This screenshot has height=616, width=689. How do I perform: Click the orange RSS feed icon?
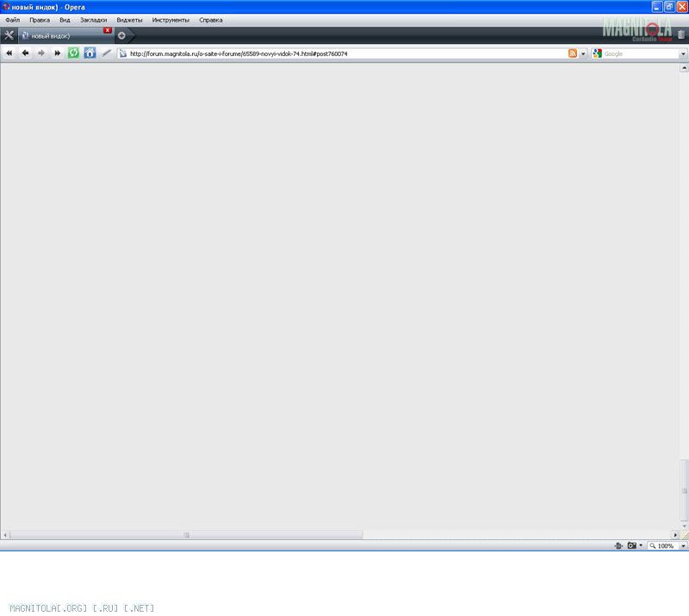(573, 53)
